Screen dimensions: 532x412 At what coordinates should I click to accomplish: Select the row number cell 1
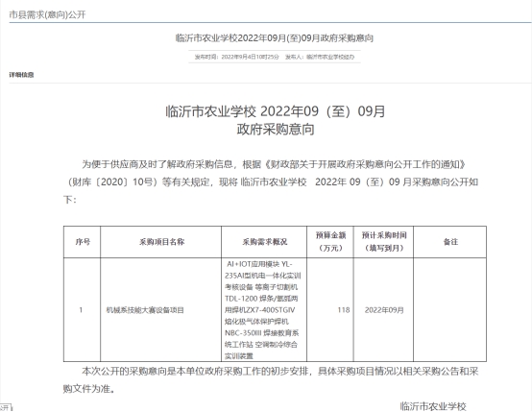click(81, 310)
